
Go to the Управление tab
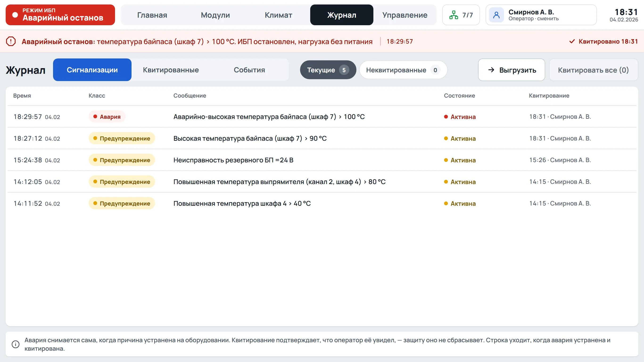(x=405, y=15)
